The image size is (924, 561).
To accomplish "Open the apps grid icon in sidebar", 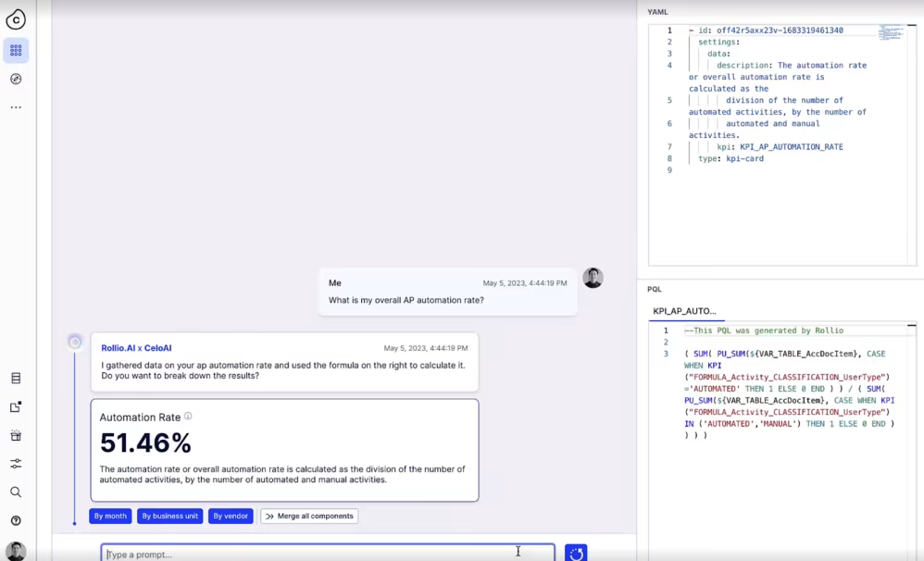I will (16, 50).
